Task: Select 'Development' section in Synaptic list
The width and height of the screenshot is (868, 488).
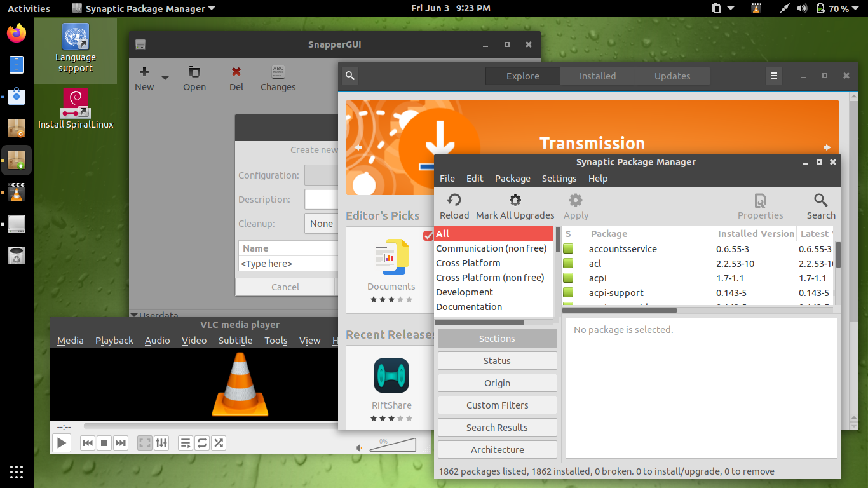Action: coord(494,292)
